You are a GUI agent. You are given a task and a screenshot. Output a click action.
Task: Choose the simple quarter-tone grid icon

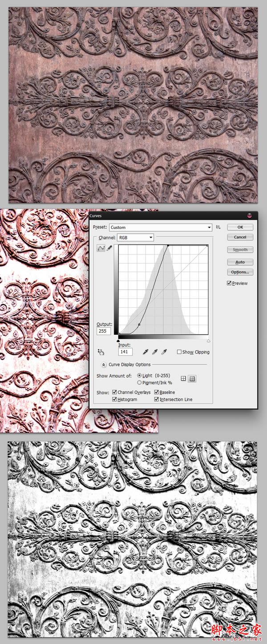(x=183, y=379)
